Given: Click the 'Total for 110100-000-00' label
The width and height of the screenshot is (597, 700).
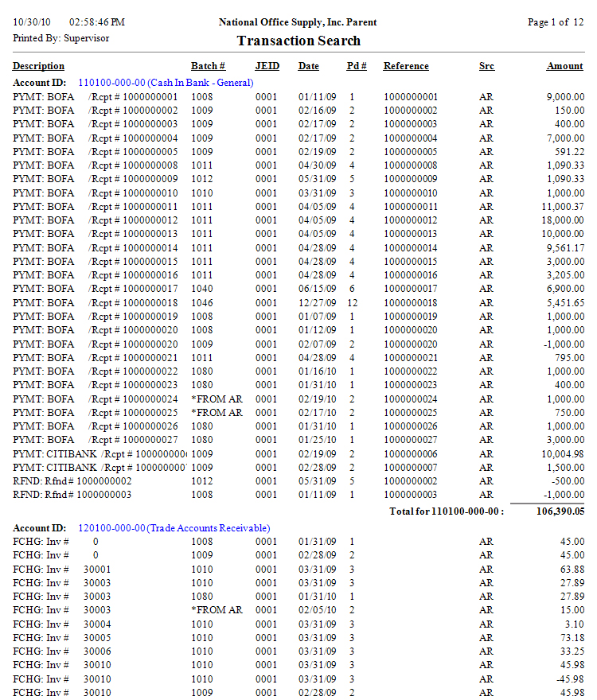Looking at the screenshot, I should (x=446, y=511).
